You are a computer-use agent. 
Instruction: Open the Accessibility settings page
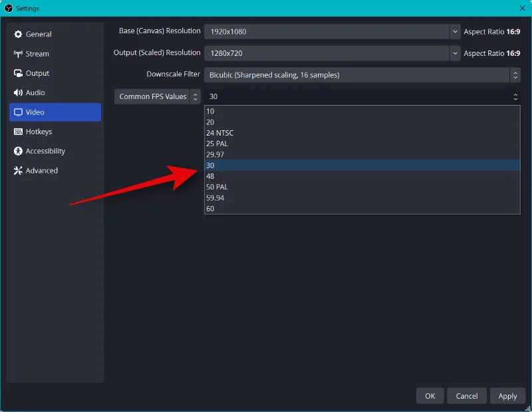click(x=55, y=152)
